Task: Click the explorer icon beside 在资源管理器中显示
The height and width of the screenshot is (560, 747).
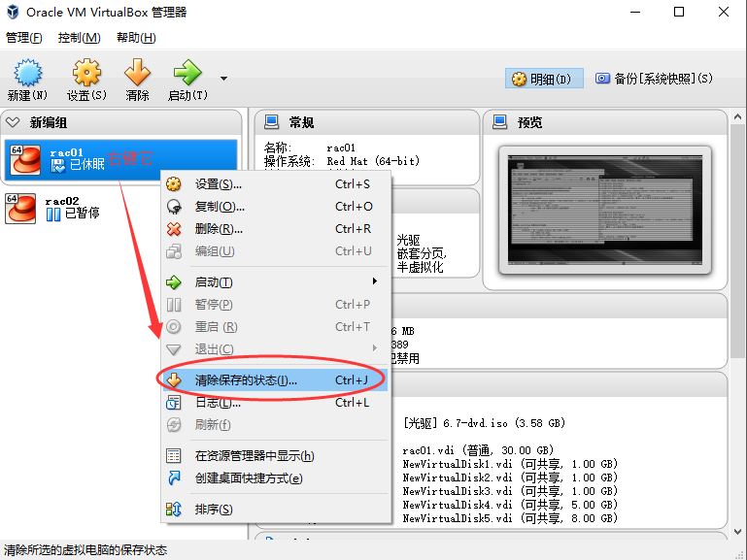Action: tap(174, 456)
